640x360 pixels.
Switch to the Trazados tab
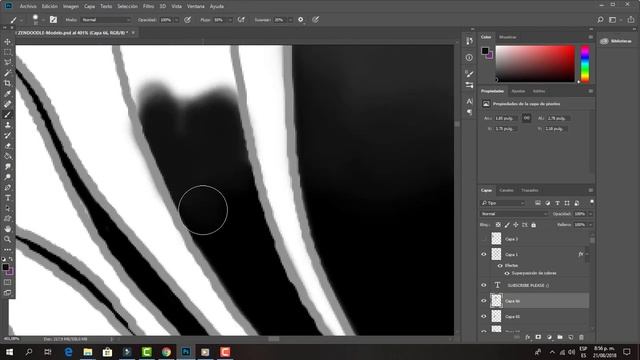click(530, 190)
